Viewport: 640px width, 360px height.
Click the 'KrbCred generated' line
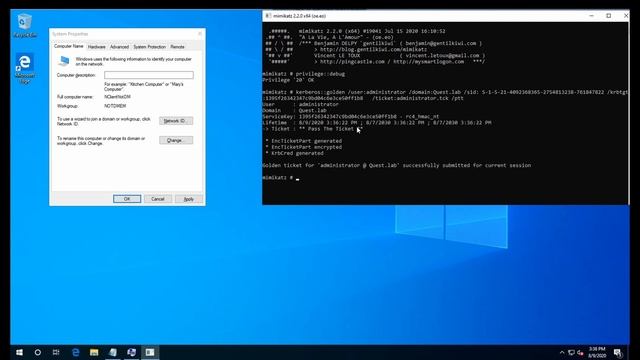(294, 153)
